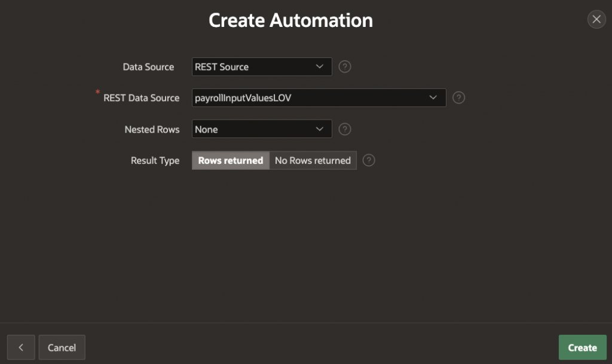This screenshot has height=364, width=612.
Task: Click the Result Type label
Action: 155,160
